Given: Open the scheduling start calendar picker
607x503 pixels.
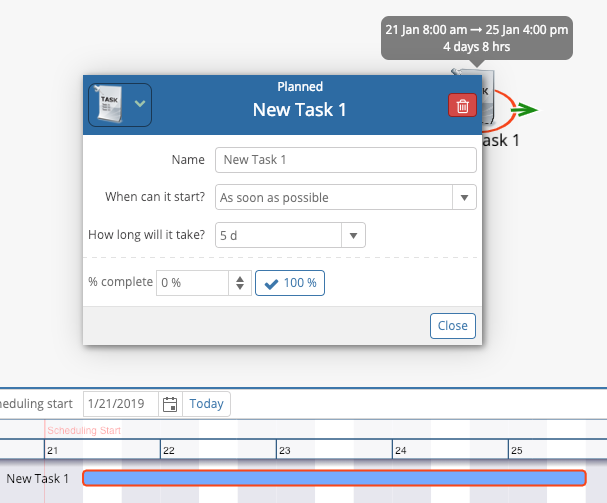Looking at the screenshot, I should pyautogui.click(x=170, y=404).
